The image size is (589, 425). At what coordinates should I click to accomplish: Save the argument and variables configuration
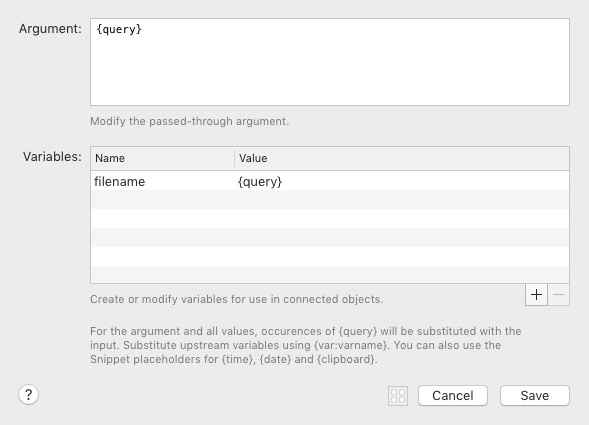(x=535, y=396)
